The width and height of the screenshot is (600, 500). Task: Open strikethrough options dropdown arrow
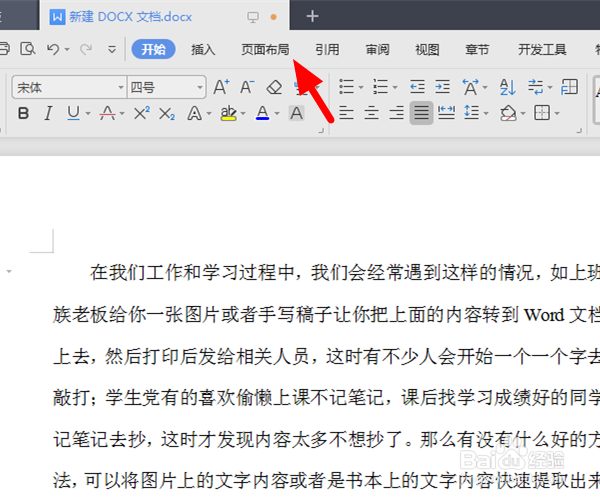(x=122, y=114)
